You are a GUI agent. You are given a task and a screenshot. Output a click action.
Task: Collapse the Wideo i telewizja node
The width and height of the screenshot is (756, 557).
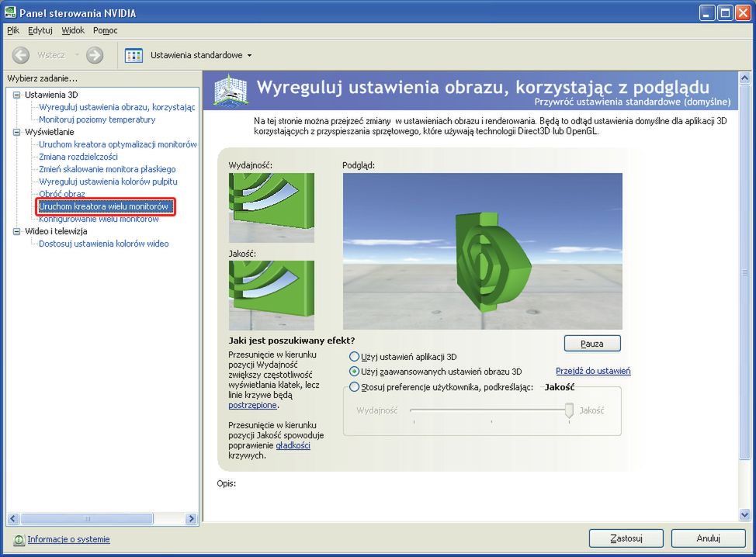coord(17,231)
